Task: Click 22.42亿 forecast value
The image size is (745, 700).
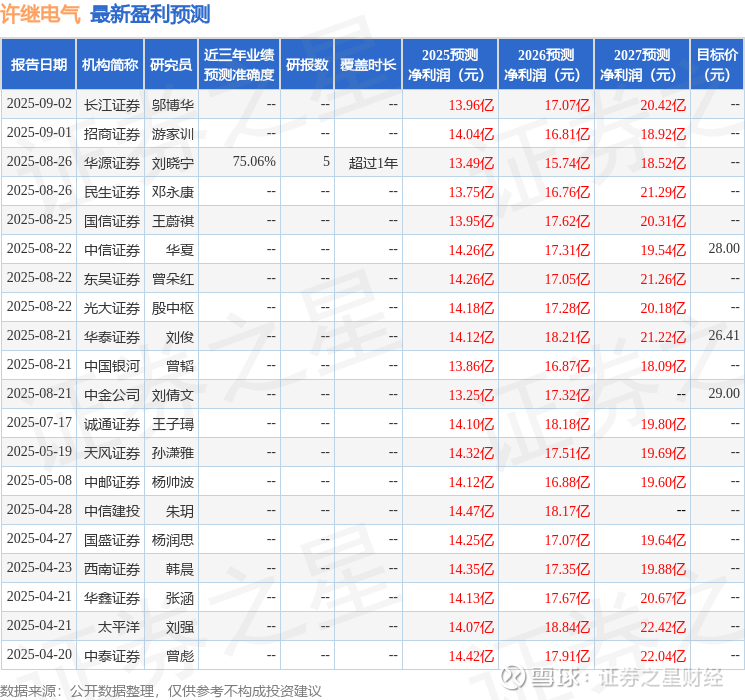Action: coord(663,627)
